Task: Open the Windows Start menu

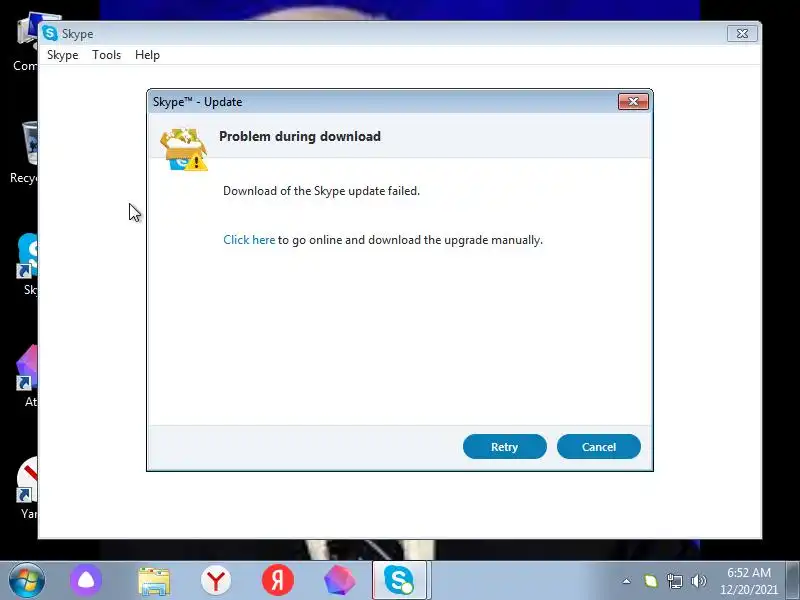Action: (27, 580)
